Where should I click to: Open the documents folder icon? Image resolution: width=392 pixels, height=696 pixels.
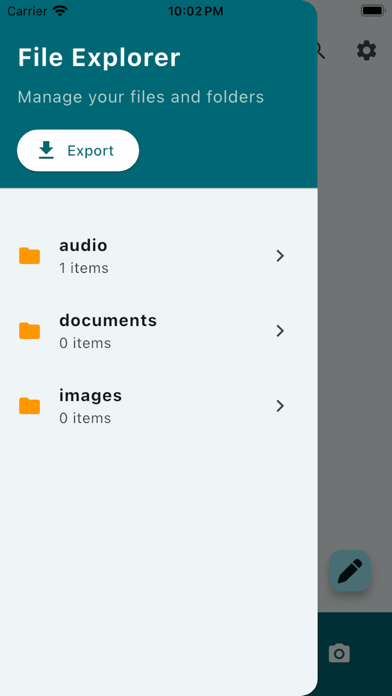29,331
